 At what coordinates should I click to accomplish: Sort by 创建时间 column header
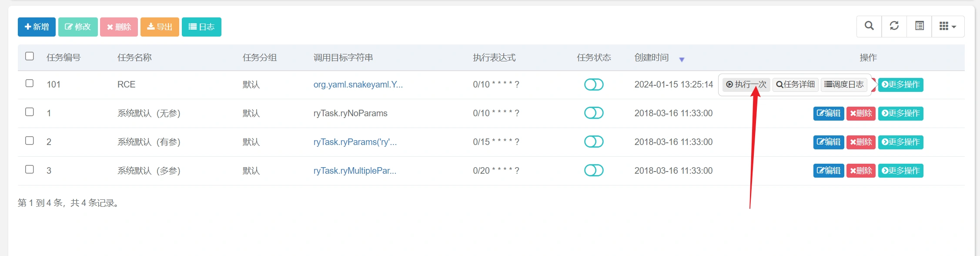tap(652, 57)
